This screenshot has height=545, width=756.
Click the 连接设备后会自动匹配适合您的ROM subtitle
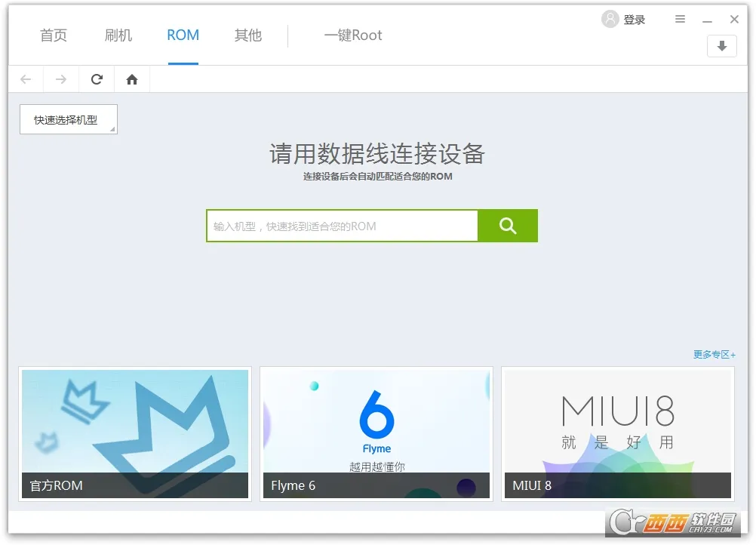pyautogui.click(x=377, y=177)
